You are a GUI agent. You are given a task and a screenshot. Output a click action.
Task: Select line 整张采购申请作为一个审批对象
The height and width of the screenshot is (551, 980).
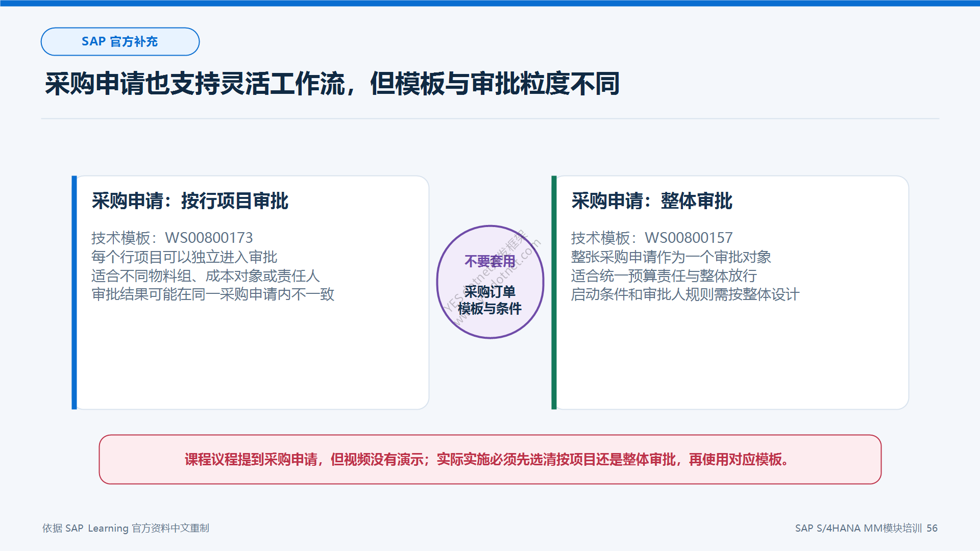point(671,257)
